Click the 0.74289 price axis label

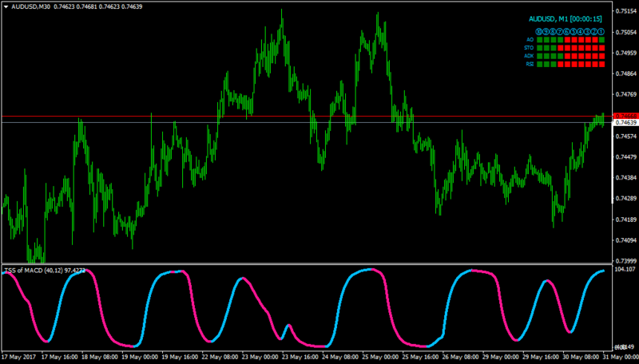[x=627, y=198]
